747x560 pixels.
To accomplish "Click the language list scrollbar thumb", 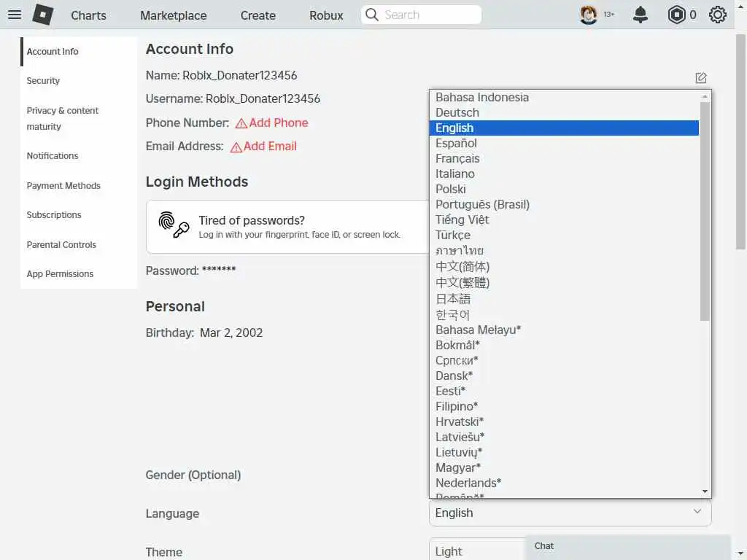I will tap(705, 211).
